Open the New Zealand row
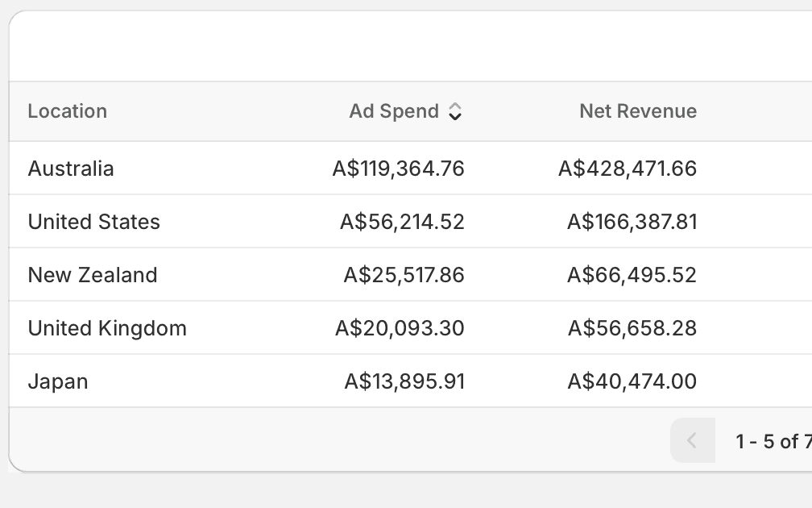The image size is (812, 508). pos(410,275)
